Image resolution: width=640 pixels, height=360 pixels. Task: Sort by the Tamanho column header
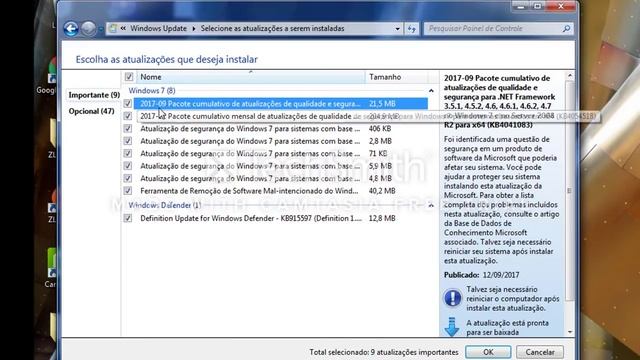(396, 77)
